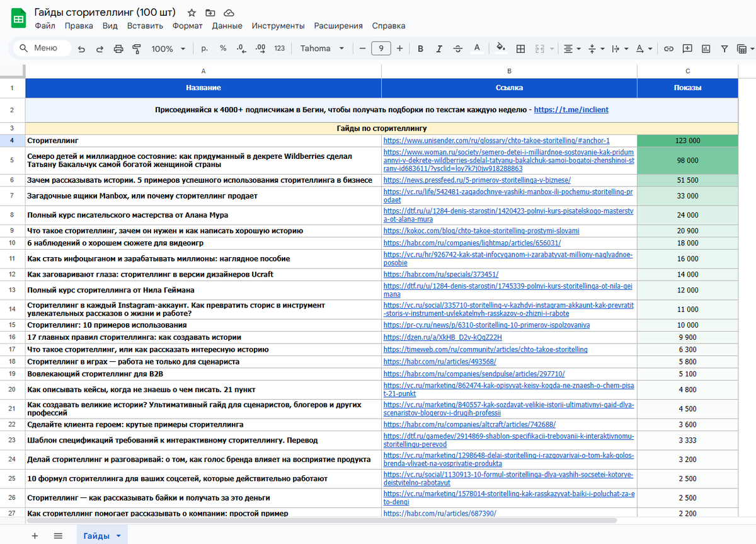Star the document with the star icon
Image resolution: width=756 pixels, height=544 pixels.
tap(192, 13)
